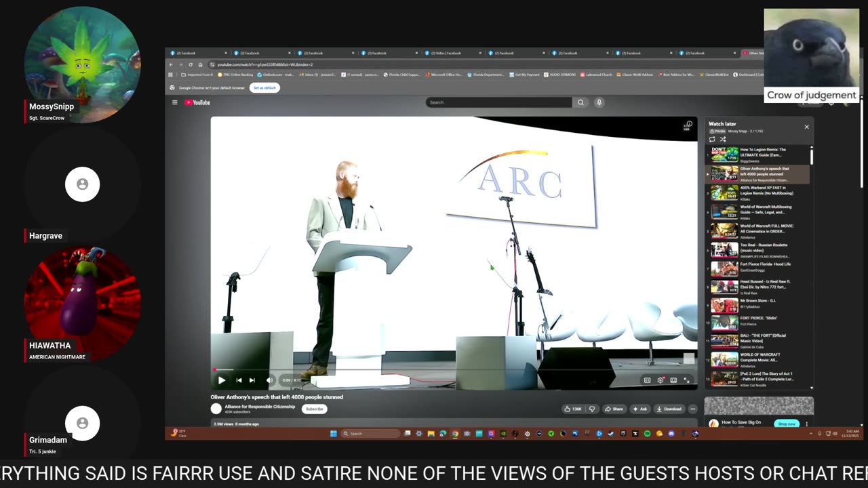The width and height of the screenshot is (868, 488).
Task: Select 'WORLD OF WARCRAFT Complete Movie' entry
Action: point(757,359)
